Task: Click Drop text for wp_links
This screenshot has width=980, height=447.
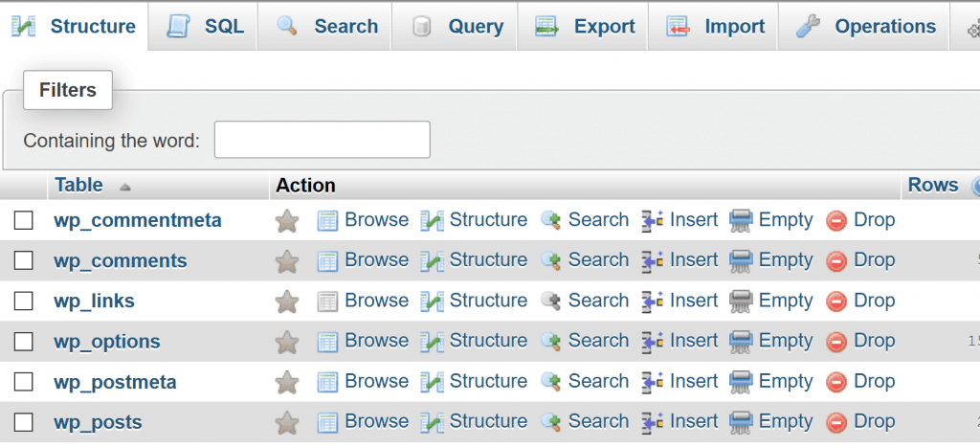Action: (x=875, y=301)
